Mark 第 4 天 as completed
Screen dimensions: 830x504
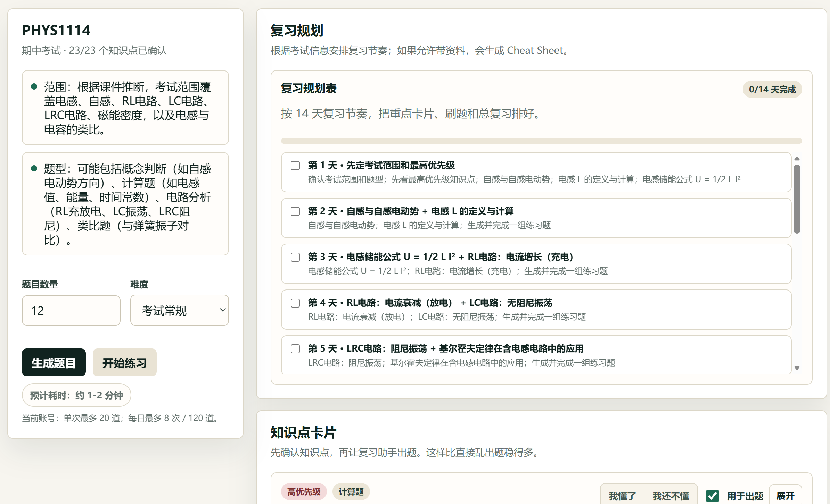pos(295,303)
